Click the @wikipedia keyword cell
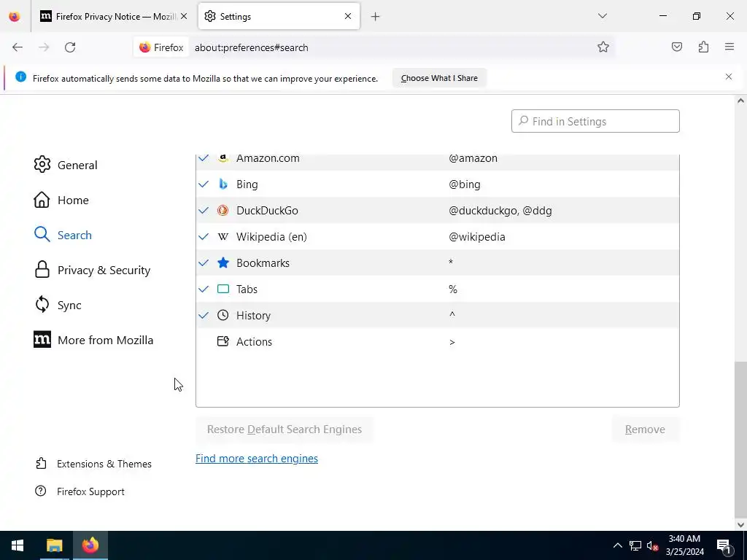Screen dimensions: 747x560 coord(477,237)
